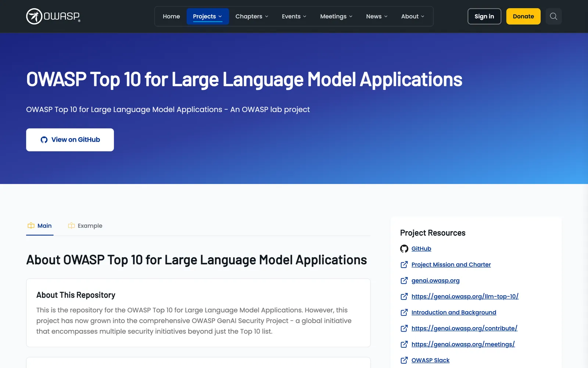The width and height of the screenshot is (588, 368).
Task: Open the GitHub link in Project Resources
Action: (421, 249)
